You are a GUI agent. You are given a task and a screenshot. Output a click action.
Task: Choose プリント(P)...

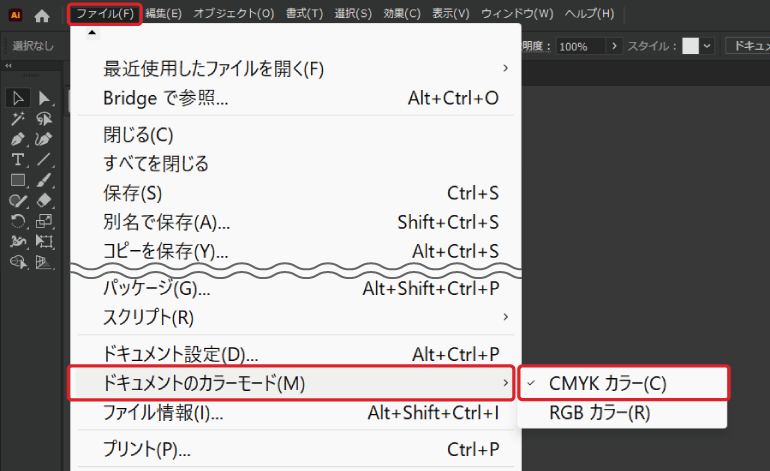point(296,449)
